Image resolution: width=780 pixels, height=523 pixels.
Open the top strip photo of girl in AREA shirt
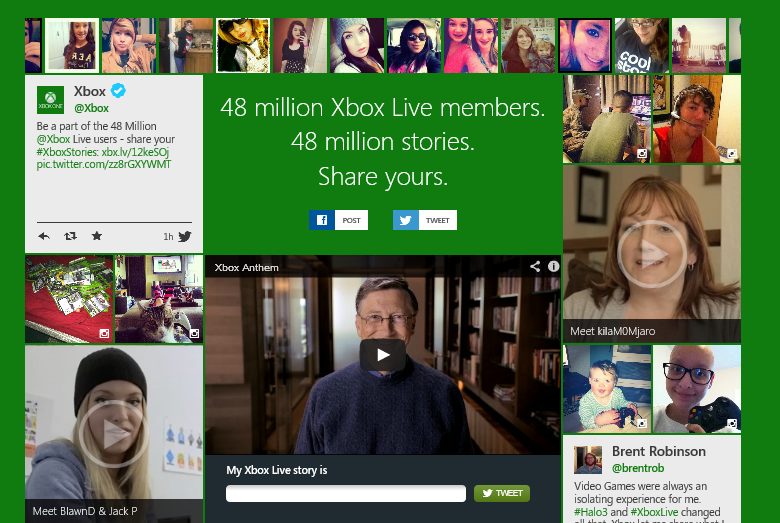pos(72,45)
